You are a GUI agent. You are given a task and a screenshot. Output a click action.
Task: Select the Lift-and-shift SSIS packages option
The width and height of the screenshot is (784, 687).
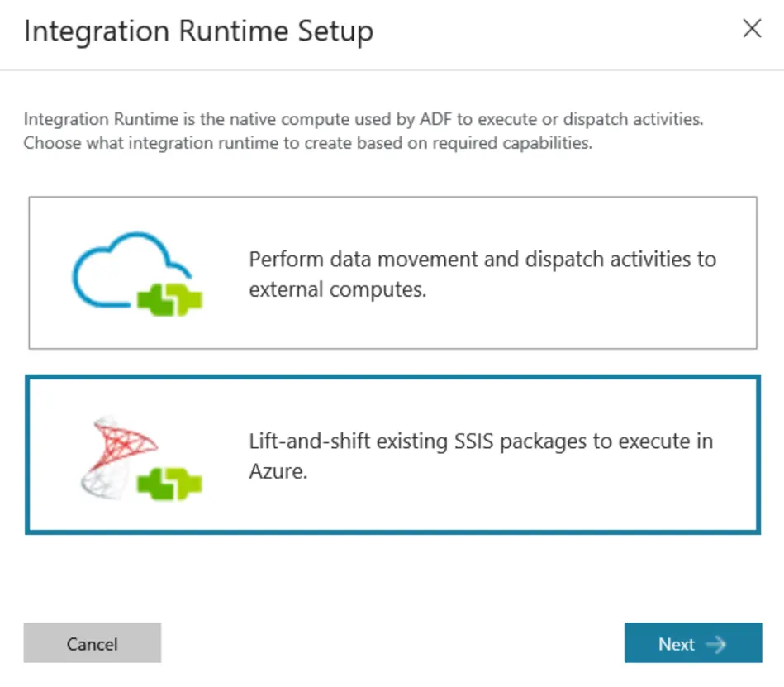pyautogui.click(x=392, y=455)
